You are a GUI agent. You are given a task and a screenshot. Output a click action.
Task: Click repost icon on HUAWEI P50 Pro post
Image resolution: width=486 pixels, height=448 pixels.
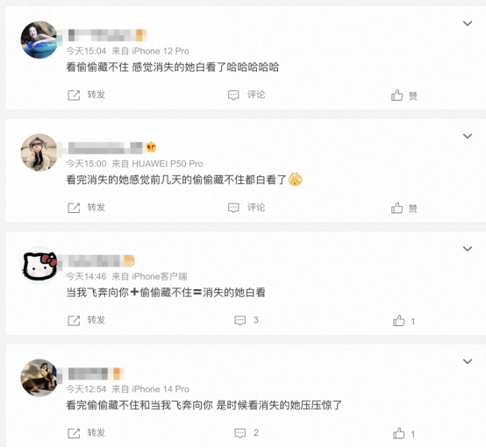pyautogui.click(x=74, y=208)
